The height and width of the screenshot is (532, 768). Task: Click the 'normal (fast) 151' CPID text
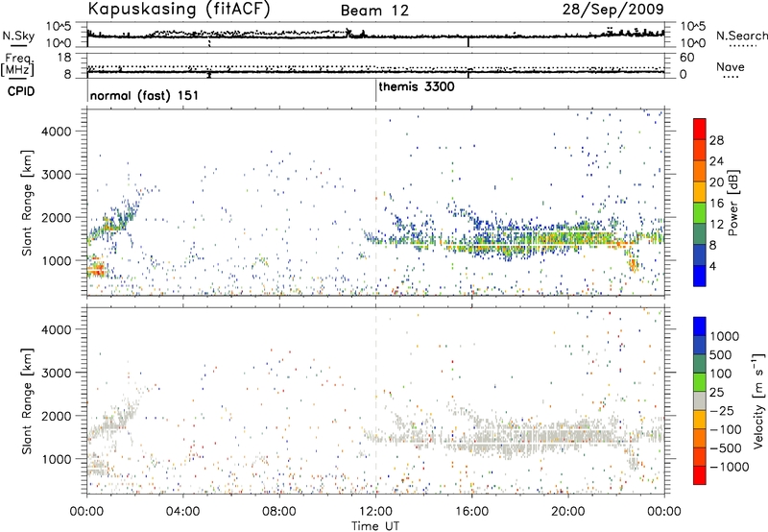coord(144,95)
